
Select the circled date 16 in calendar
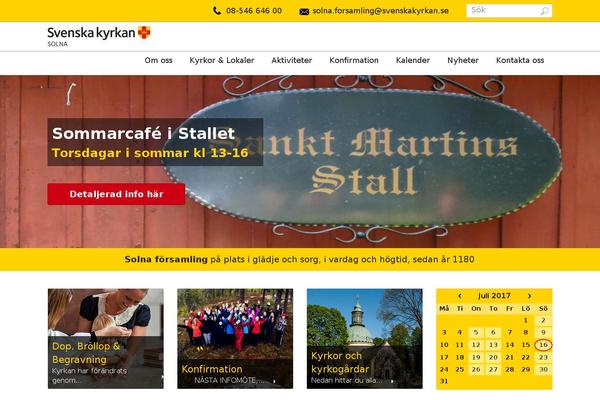tap(543, 345)
